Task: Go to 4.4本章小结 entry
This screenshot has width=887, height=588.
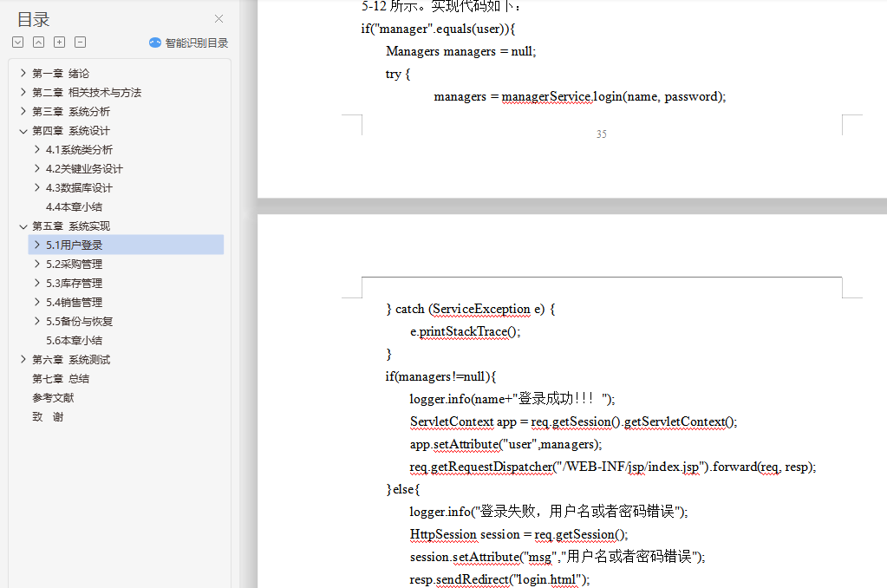Action: point(74,207)
